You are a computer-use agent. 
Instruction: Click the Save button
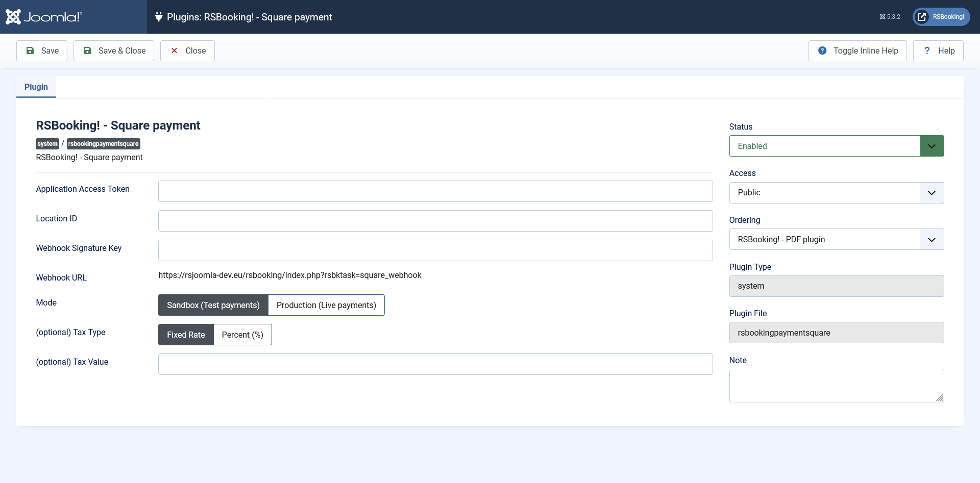pyautogui.click(x=42, y=50)
